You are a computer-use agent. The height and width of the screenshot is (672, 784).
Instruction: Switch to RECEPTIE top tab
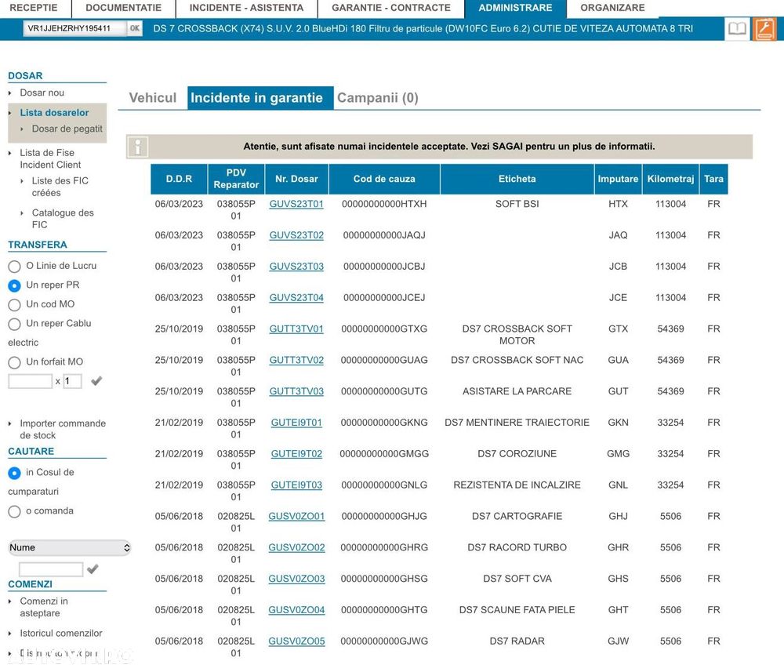pos(34,8)
